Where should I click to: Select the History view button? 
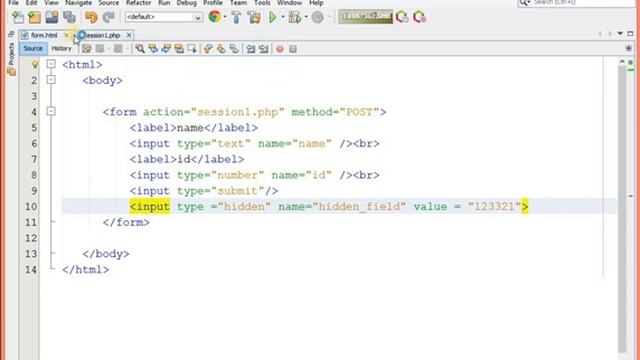pyautogui.click(x=61, y=49)
